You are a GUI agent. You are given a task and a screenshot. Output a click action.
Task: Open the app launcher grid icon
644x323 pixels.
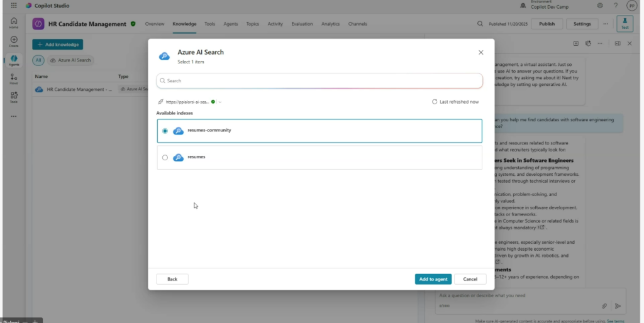coord(13,6)
